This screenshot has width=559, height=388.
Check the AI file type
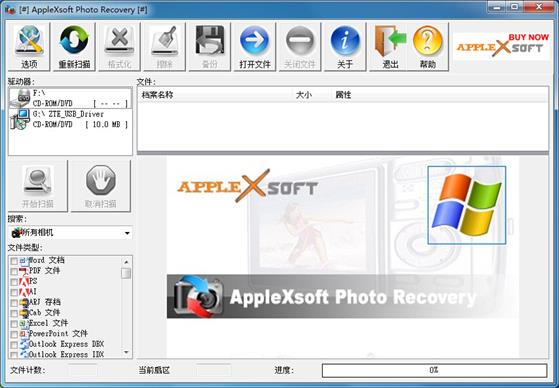[x=14, y=292]
